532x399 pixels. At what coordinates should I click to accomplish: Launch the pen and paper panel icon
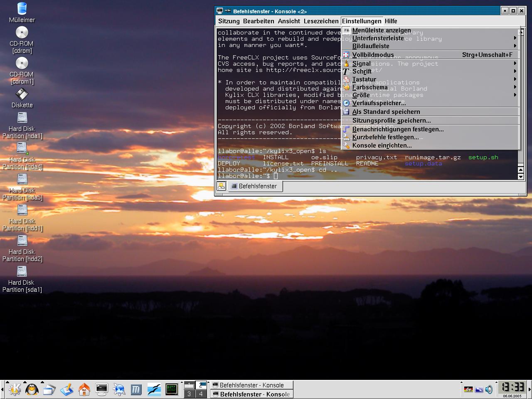67,389
